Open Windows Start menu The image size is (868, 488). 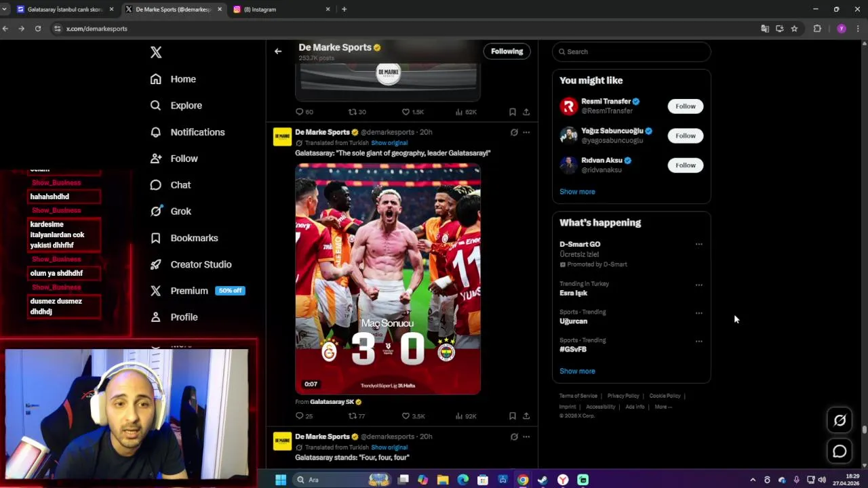click(281, 480)
